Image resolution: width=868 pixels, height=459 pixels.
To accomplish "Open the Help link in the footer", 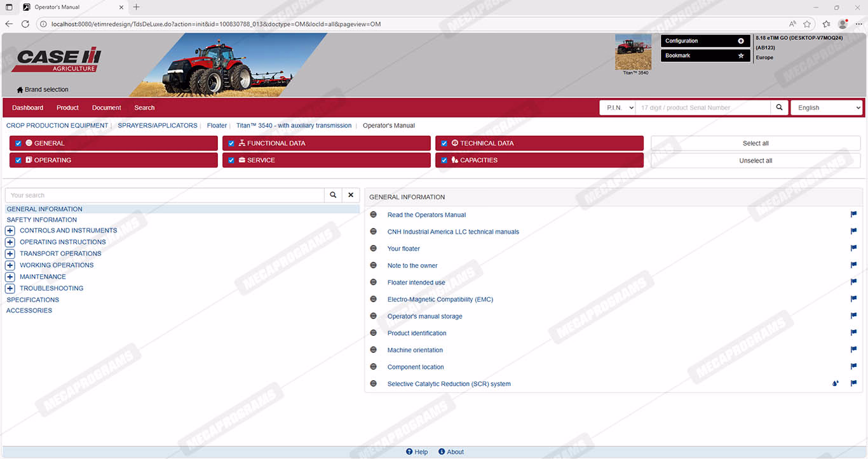I will [x=417, y=452].
